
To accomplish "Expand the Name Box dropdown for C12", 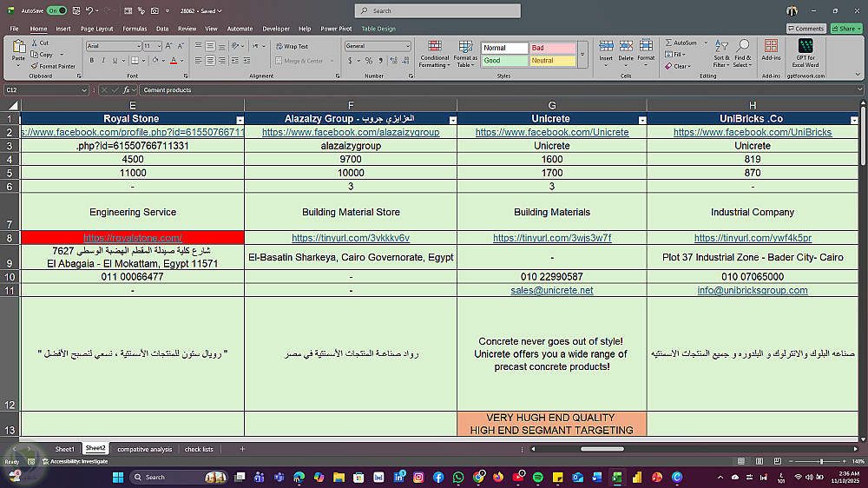I will [x=84, y=89].
